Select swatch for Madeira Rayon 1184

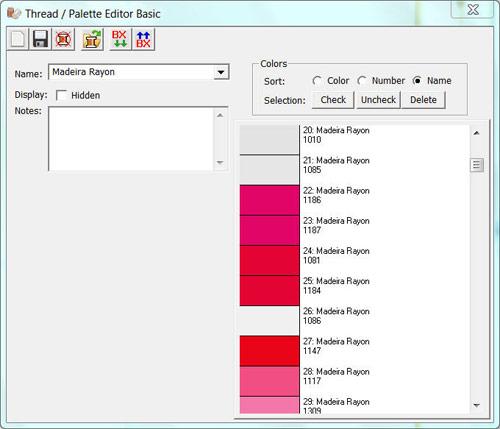coord(269,291)
